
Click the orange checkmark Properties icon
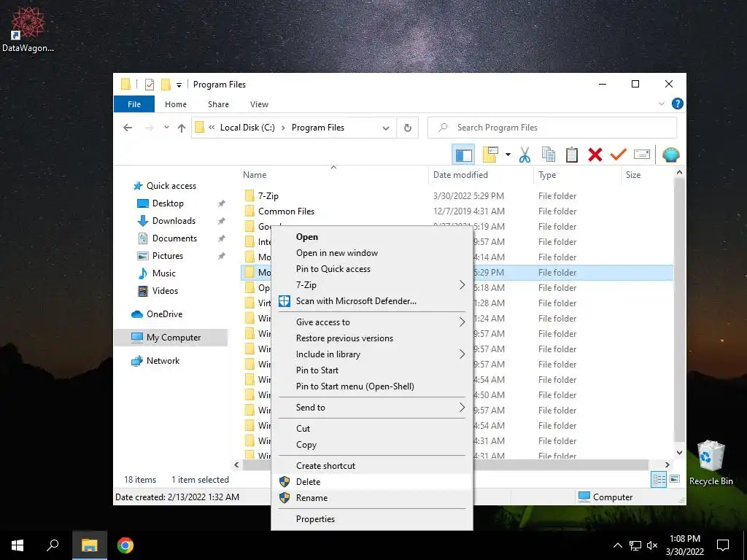coord(619,155)
